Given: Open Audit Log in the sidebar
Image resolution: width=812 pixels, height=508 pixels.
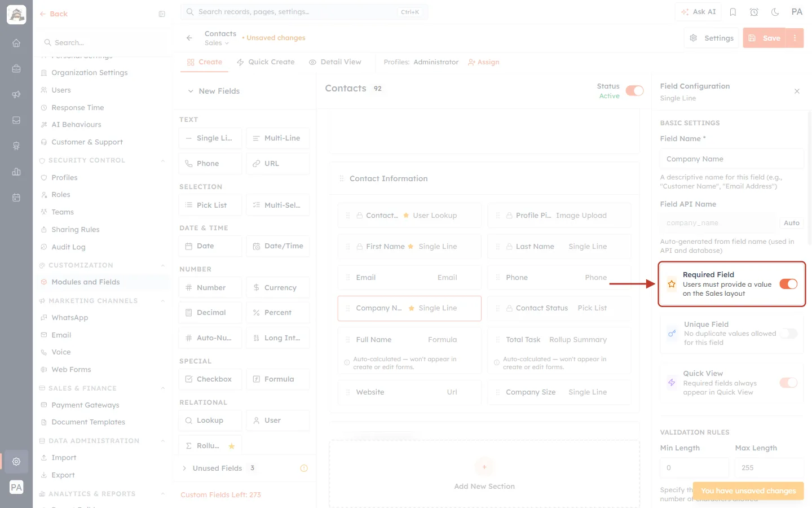Looking at the screenshot, I should (x=68, y=247).
